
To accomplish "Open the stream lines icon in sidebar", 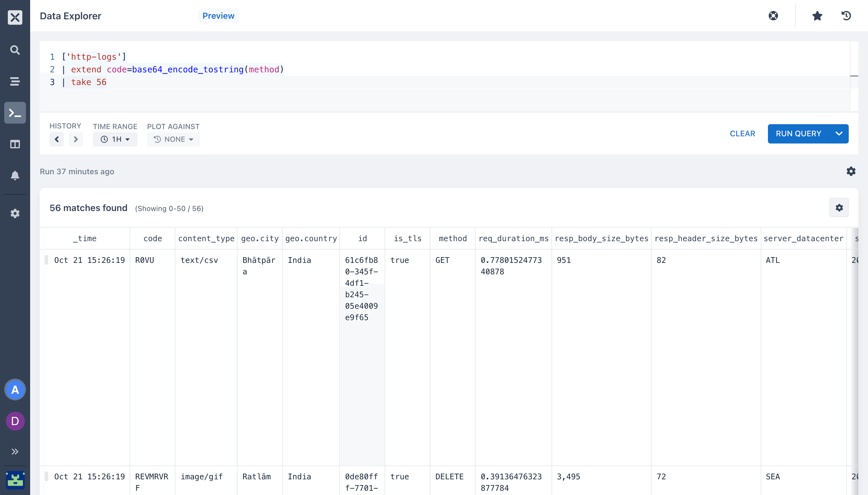I will (x=15, y=81).
